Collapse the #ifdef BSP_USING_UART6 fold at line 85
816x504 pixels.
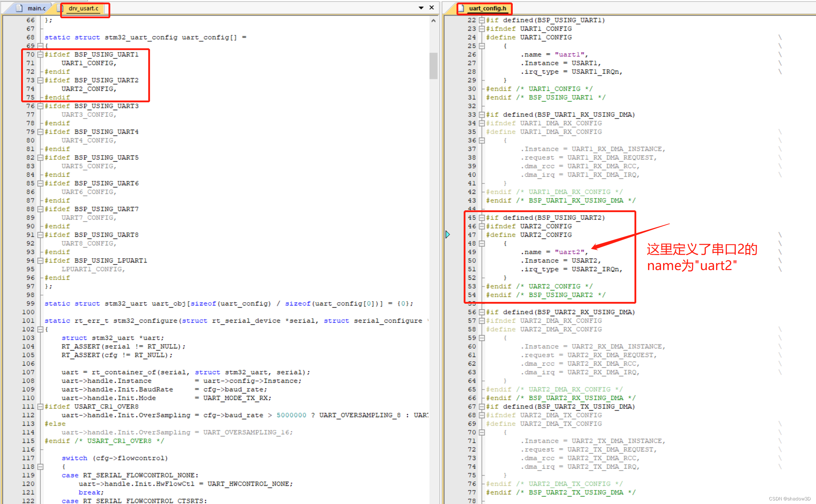(x=40, y=183)
